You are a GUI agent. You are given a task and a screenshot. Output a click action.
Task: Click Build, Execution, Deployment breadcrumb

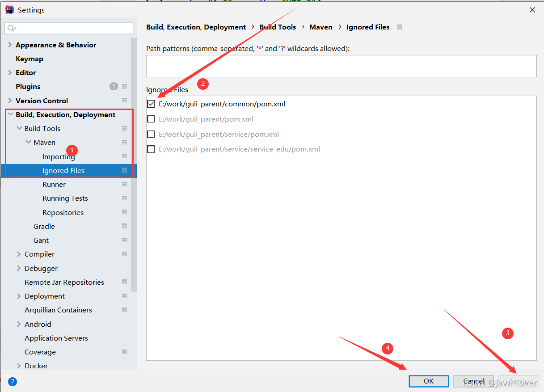[196, 27]
